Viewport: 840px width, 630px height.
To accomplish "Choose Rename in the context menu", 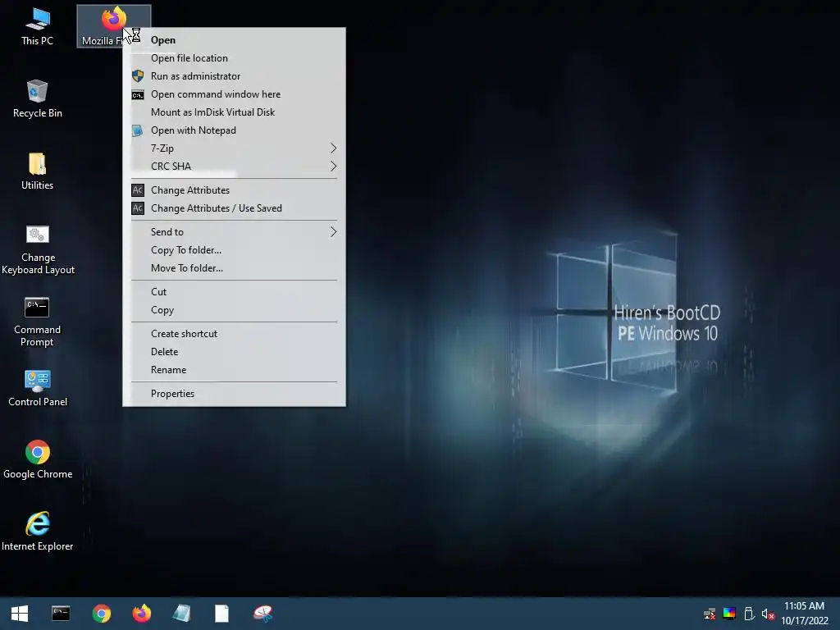I will click(x=234, y=370).
